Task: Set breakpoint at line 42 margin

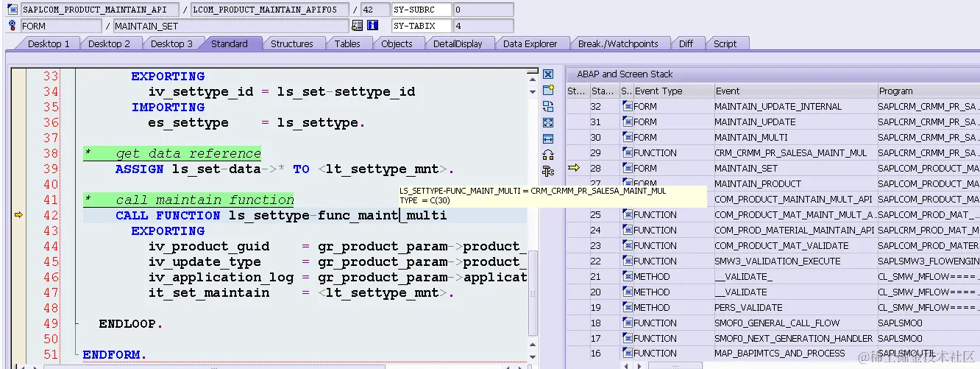Action: (19, 215)
